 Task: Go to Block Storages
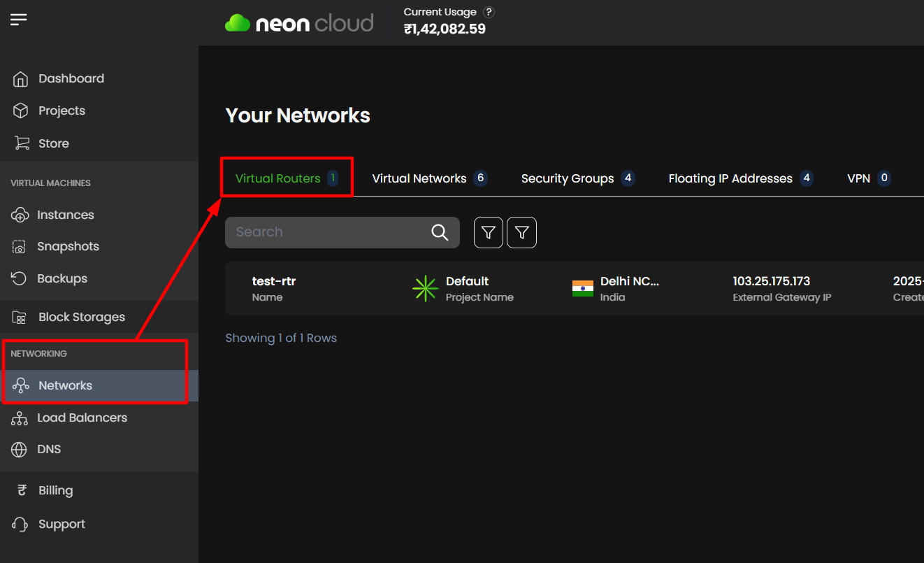coord(81,317)
